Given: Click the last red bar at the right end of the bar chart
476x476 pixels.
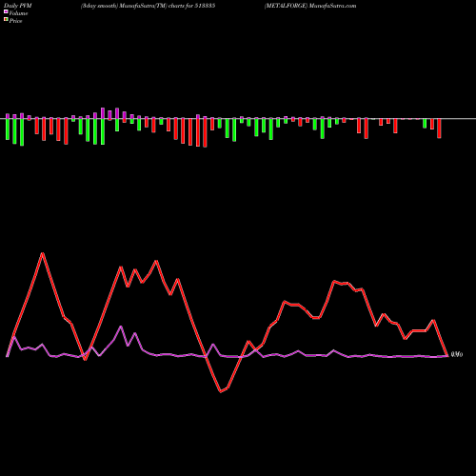Looking at the screenshot, I should (439, 129).
